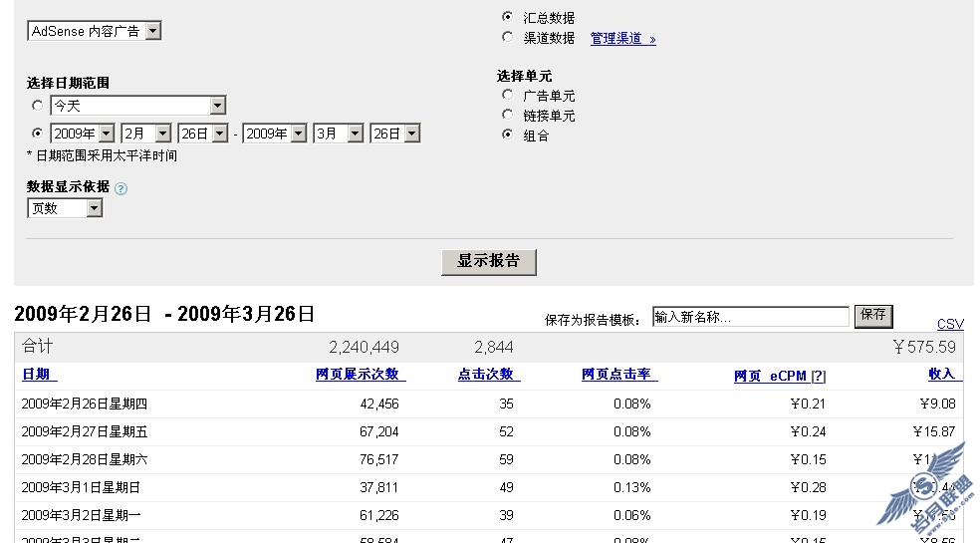Viewport: 980px width, 543px height.
Task: Click the help icon beside 数据显示依据
Action: click(x=122, y=188)
